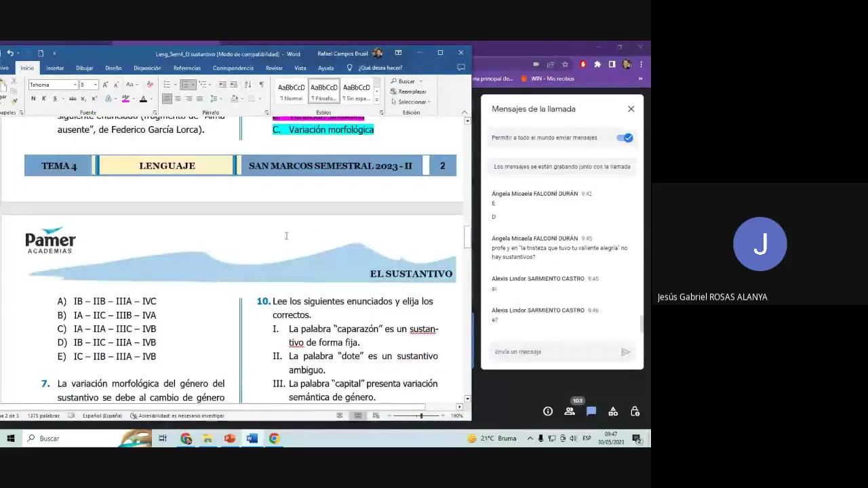Show paragraph marks (pilcrow)

pyautogui.click(x=261, y=85)
